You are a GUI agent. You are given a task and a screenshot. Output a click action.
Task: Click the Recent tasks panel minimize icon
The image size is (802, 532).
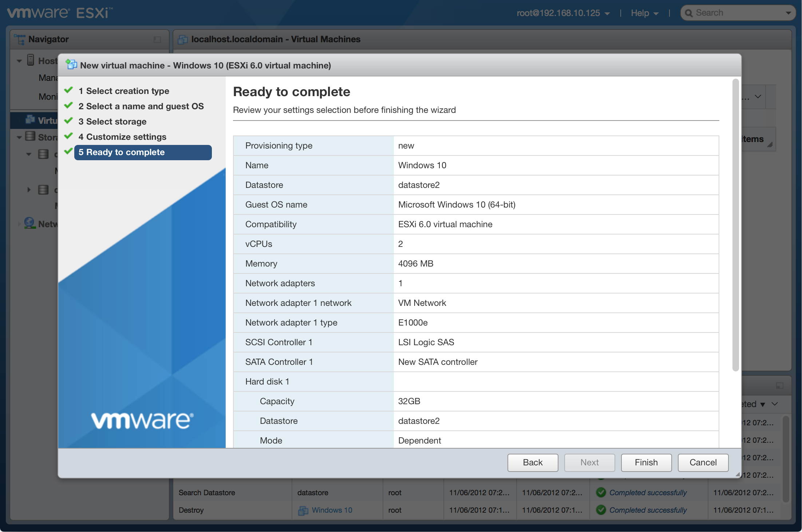(780, 386)
